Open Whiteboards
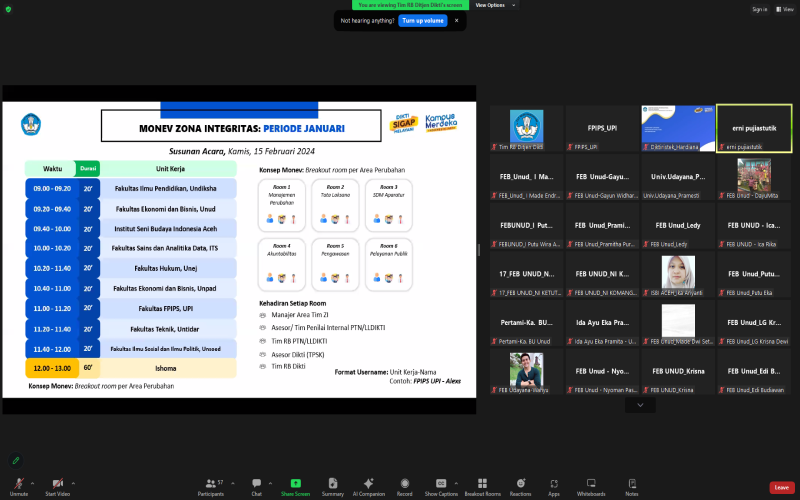Image resolution: width=800 pixels, height=500 pixels. [x=591, y=484]
